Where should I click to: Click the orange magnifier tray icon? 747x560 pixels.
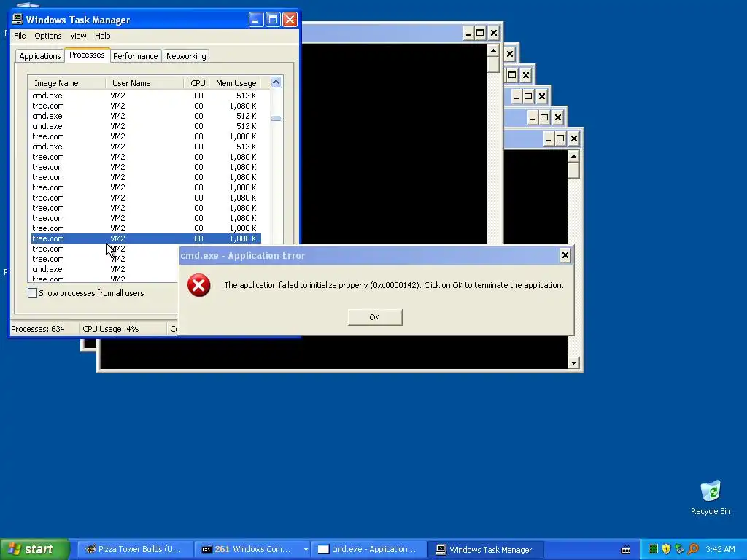(693, 549)
